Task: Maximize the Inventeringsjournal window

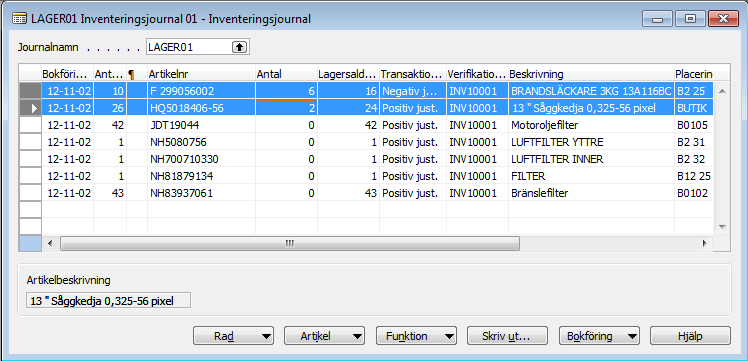Action: click(x=690, y=19)
